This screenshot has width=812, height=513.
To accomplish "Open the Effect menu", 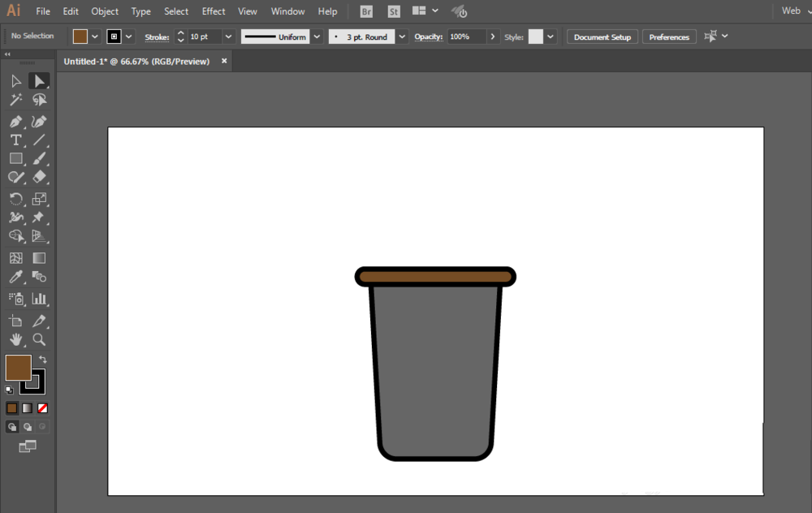I will click(214, 11).
